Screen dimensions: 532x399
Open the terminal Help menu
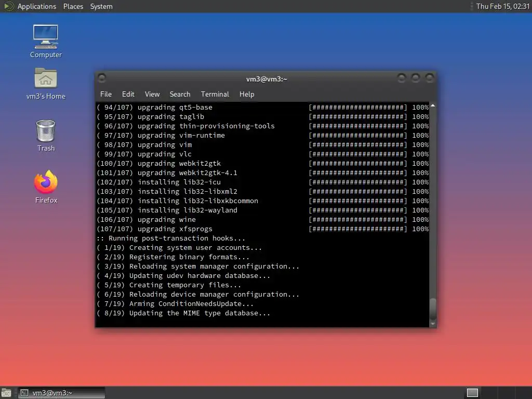(x=247, y=94)
